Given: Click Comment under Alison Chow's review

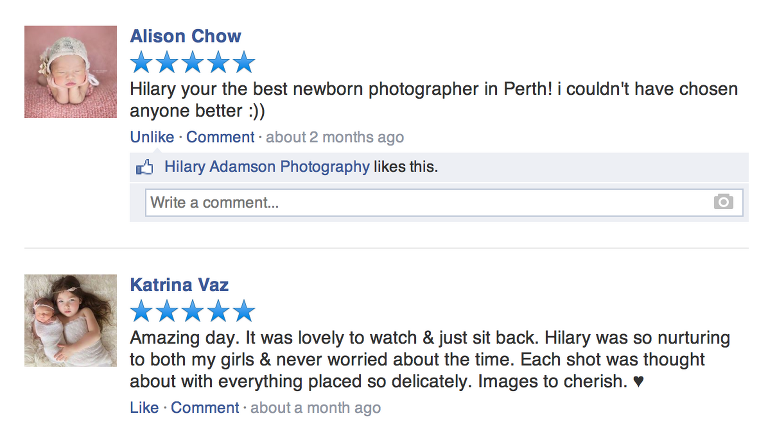Looking at the screenshot, I should click(x=220, y=137).
